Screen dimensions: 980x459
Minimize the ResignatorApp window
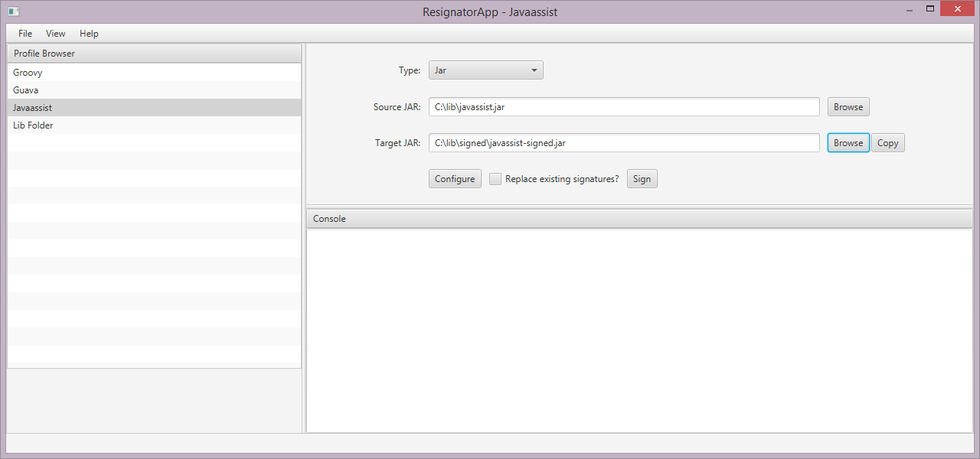(x=909, y=10)
